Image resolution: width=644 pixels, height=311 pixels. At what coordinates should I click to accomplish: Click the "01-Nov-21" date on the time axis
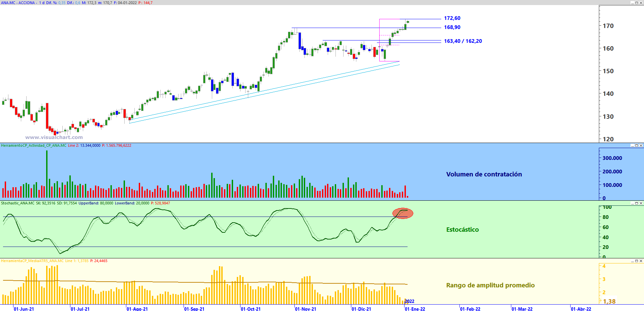pyautogui.click(x=306, y=309)
